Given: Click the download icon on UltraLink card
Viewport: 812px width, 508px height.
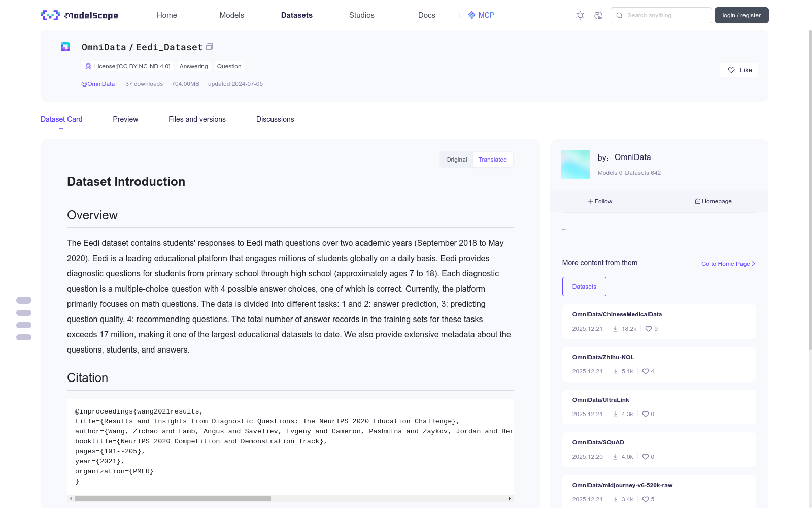Looking at the screenshot, I should (616, 414).
